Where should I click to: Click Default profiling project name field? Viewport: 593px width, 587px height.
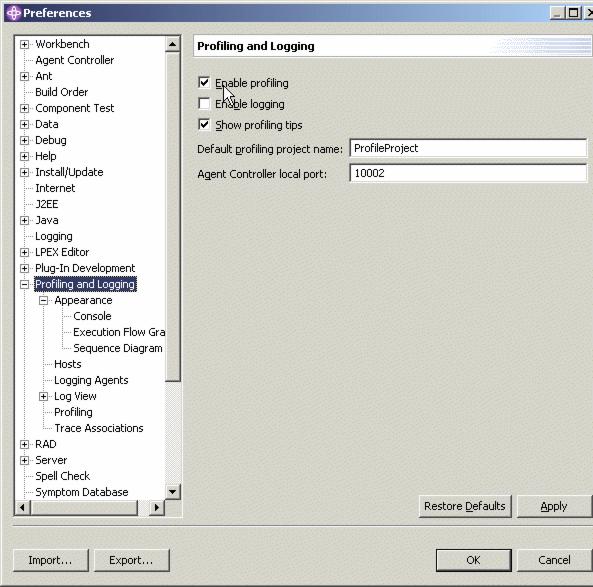point(468,148)
